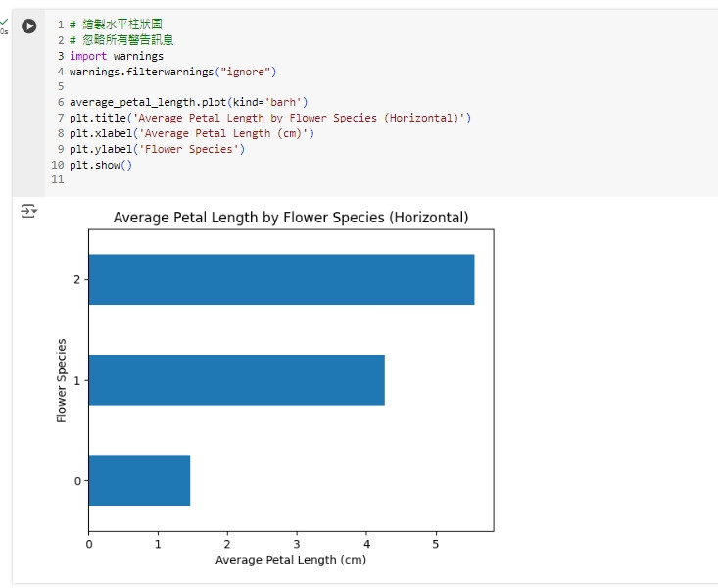Click empty line 11 in code editor

(196, 180)
